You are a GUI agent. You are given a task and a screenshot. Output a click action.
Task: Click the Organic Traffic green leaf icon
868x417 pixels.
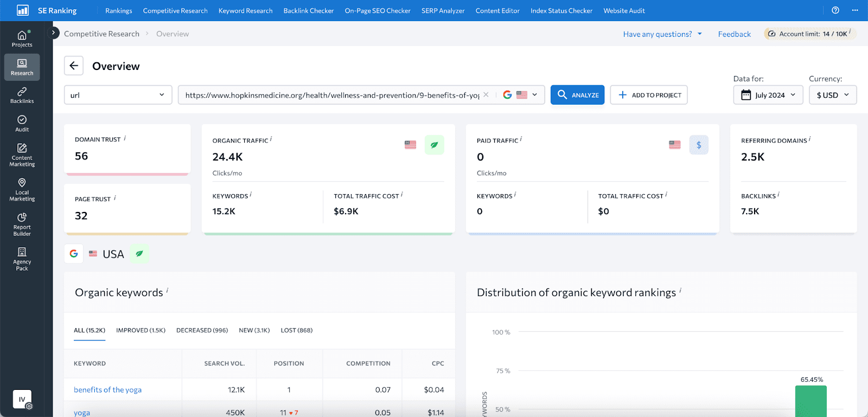434,145
